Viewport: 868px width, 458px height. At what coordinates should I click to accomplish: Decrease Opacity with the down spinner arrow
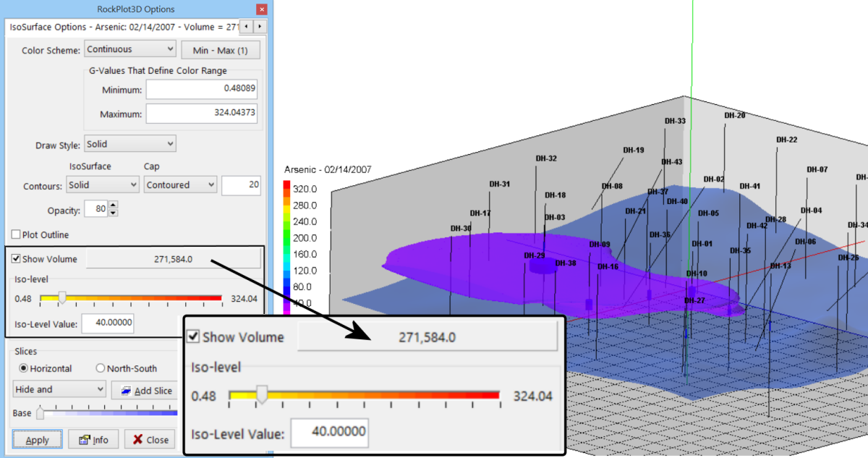(113, 213)
